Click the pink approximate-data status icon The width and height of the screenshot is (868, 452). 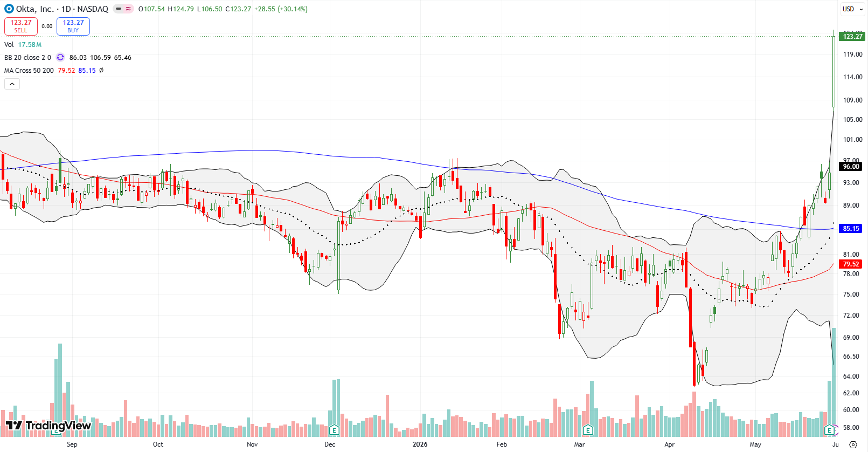[128, 9]
